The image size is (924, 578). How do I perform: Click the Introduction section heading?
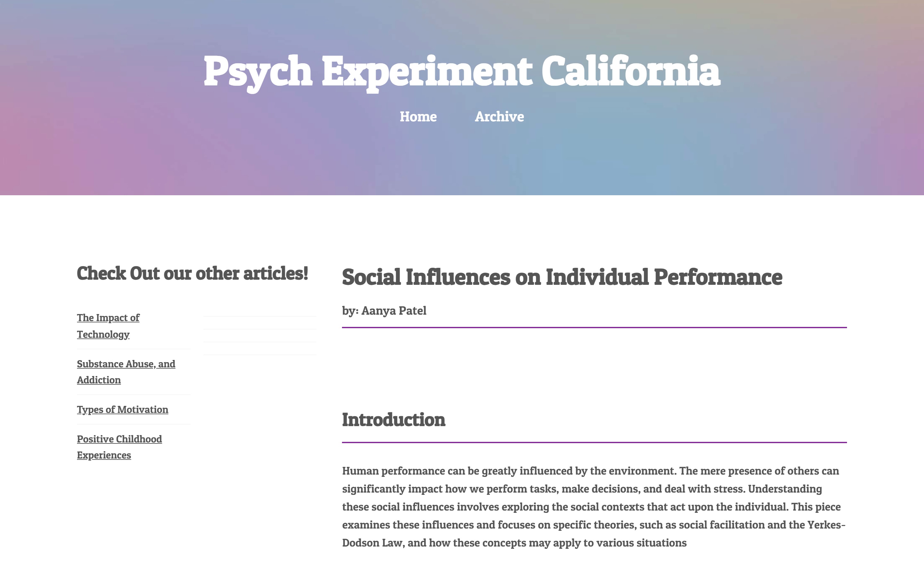tap(394, 420)
